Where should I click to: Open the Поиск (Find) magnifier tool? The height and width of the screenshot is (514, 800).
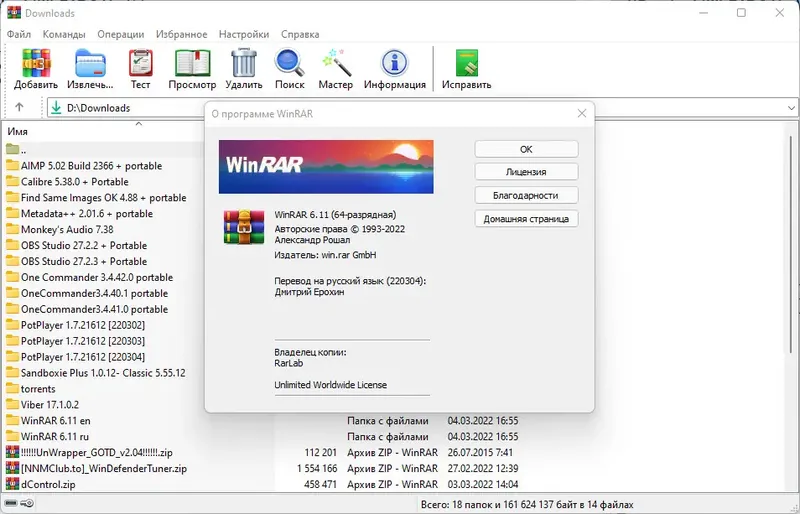(x=289, y=63)
